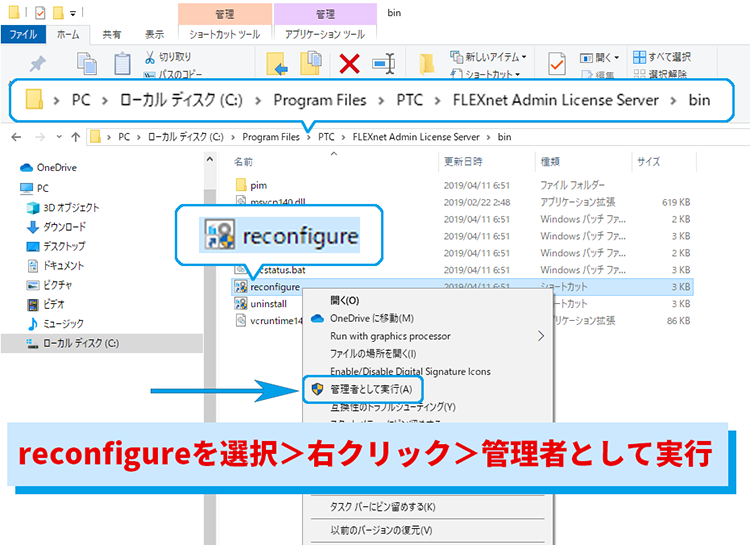750x545 pixels.
Task: Click the Up one level arrow
Action: 76,137
